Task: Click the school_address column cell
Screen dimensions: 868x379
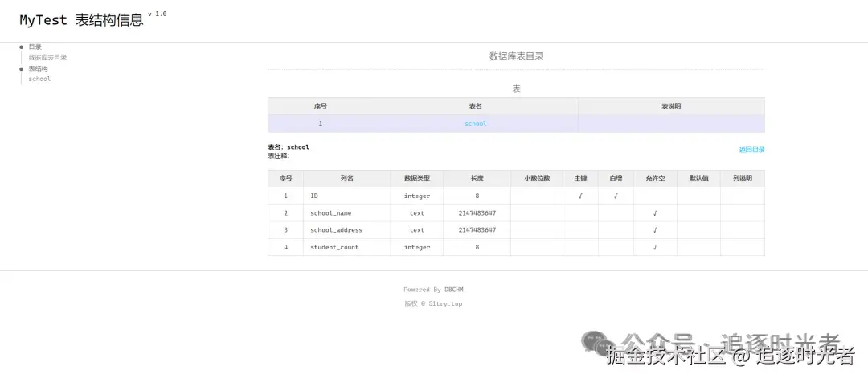Action: [347, 230]
